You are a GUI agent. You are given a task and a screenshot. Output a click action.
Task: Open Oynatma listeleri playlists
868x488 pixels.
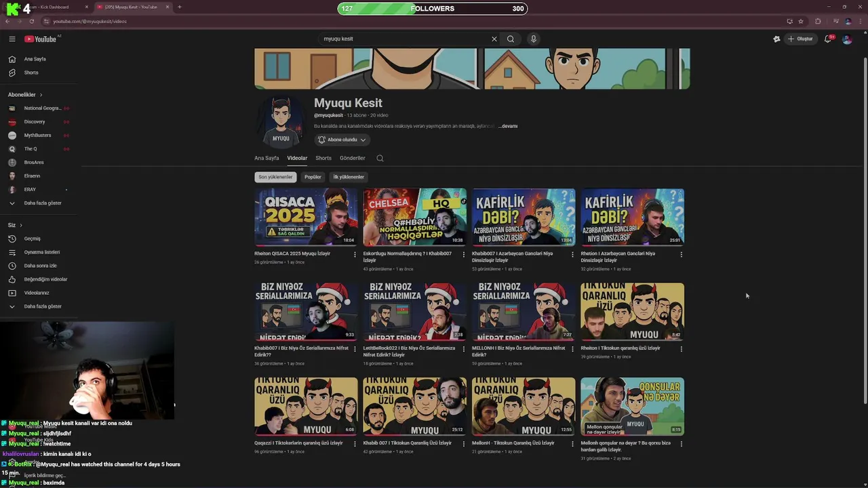click(42, 252)
